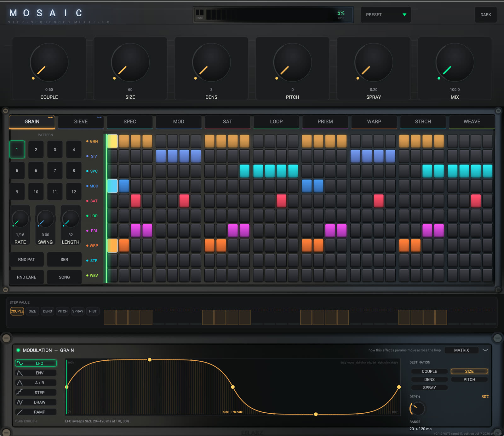Toggle the first step in MOD lane
Screen dimensions: 504x436
(x=112, y=186)
